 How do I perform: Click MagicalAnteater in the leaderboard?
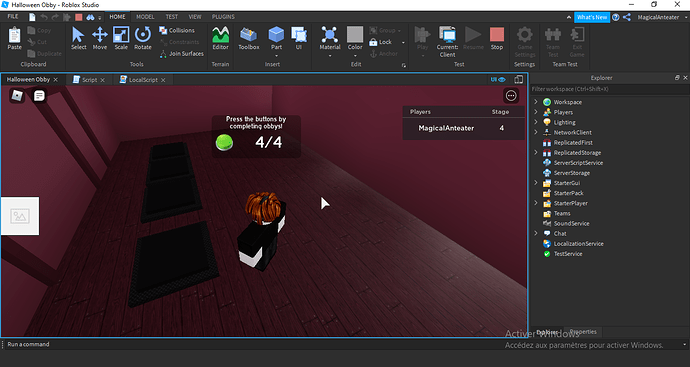pos(446,128)
